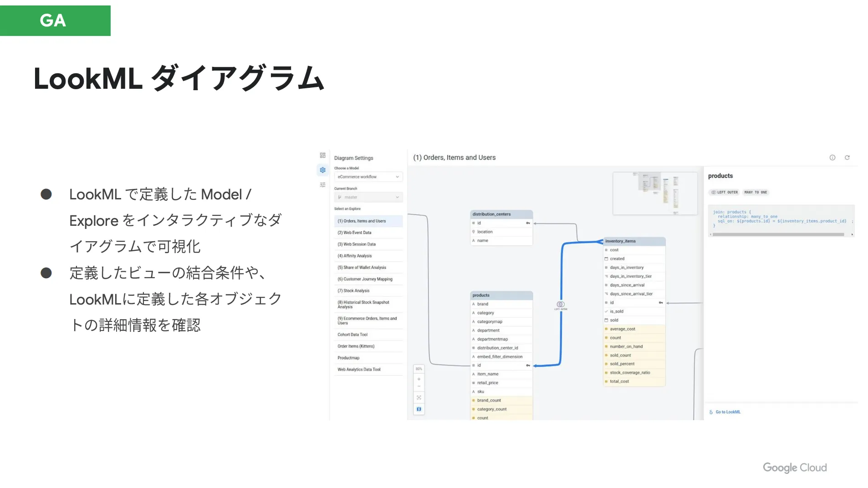
Task: Click the average_cost measure
Action: pos(634,329)
